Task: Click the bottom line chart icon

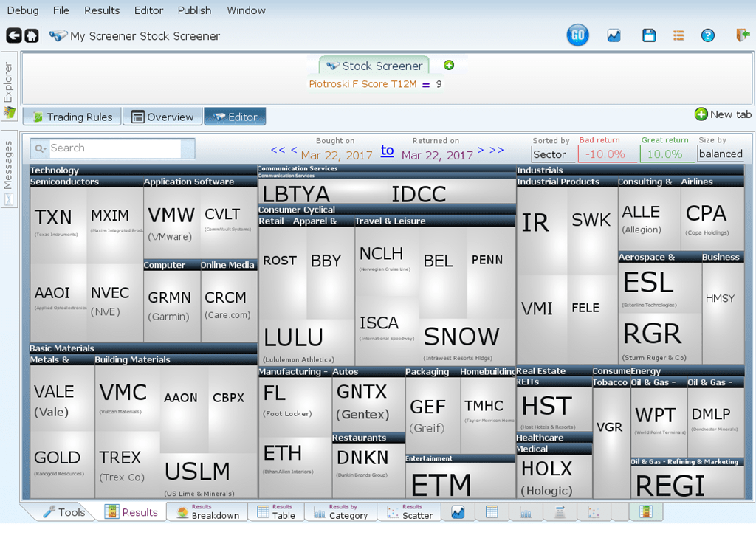Action: click(x=458, y=512)
